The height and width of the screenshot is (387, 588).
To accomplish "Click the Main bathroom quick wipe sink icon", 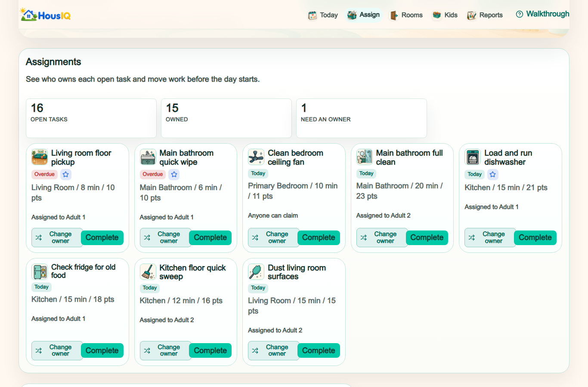I will (x=148, y=157).
